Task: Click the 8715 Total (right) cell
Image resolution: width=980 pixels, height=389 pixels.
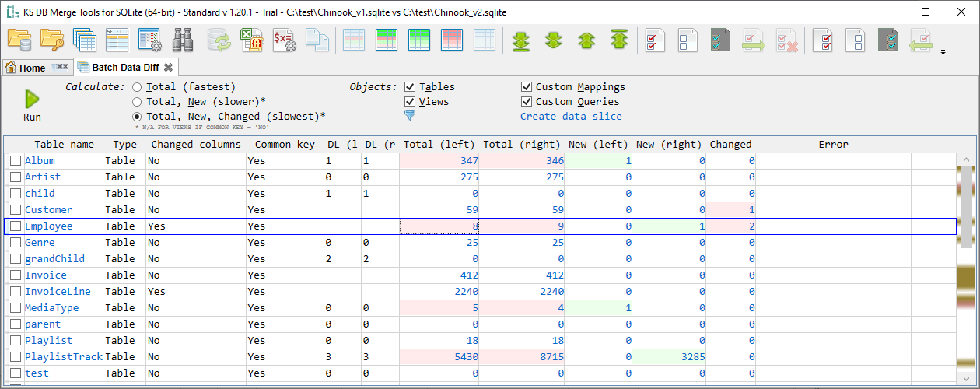Action: (x=521, y=357)
